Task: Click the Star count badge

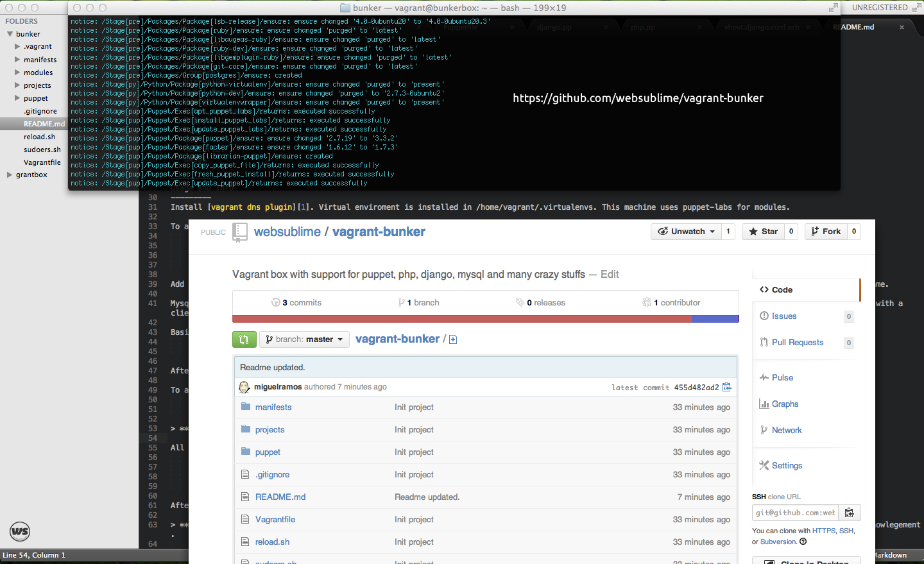Action: click(x=791, y=232)
